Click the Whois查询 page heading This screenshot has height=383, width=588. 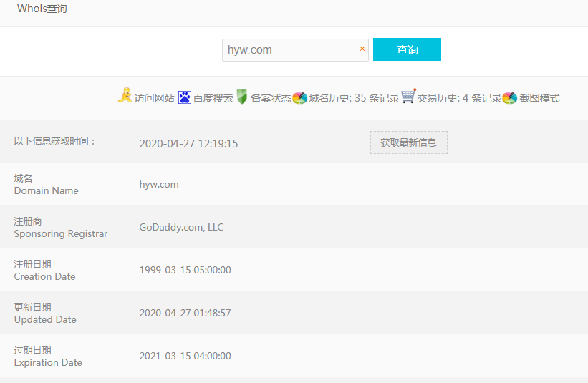pyautogui.click(x=42, y=9)
